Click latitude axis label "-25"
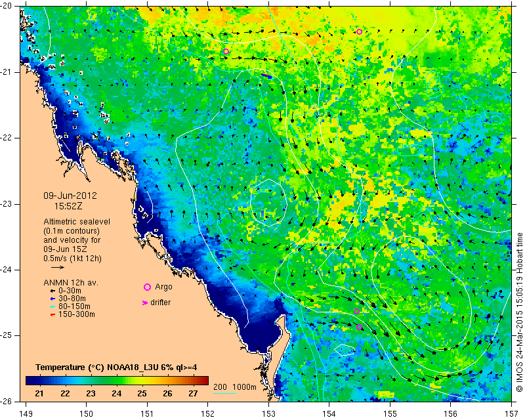Viewport: 525px width, 420px height. pos(6,335)
